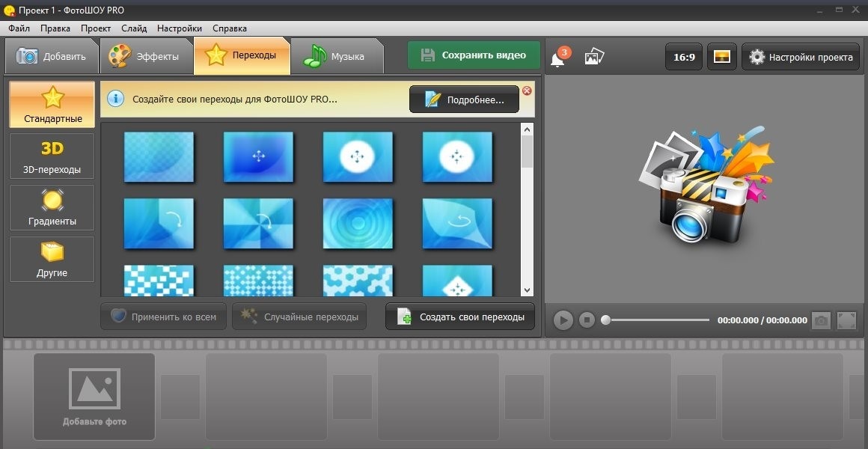Stop the slideshow preview
The width and height of the screenshot is (868, 449).
pyautogui.click(x=587, y=320)
